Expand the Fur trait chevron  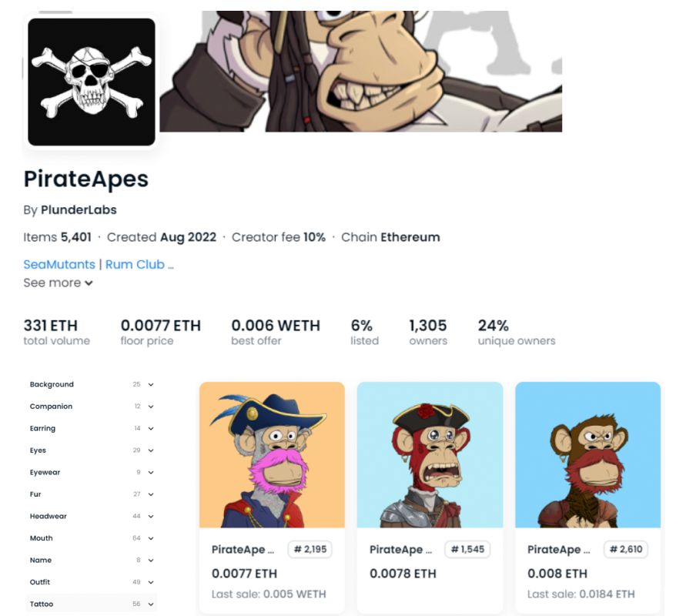tap(150, 494)
